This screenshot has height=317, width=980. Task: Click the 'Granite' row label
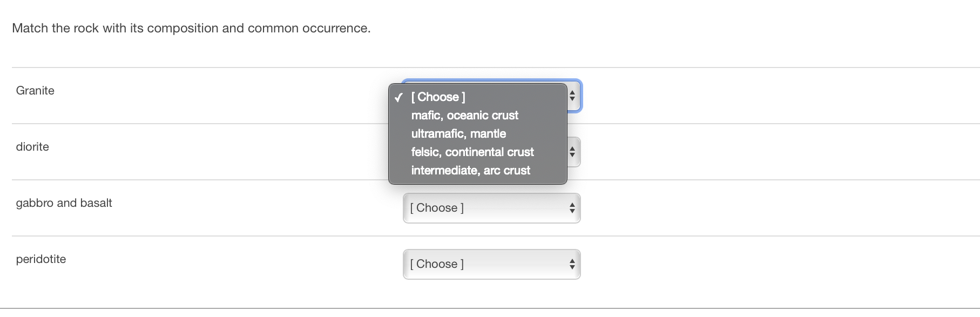pyautogui.click(x=35, y=91)
